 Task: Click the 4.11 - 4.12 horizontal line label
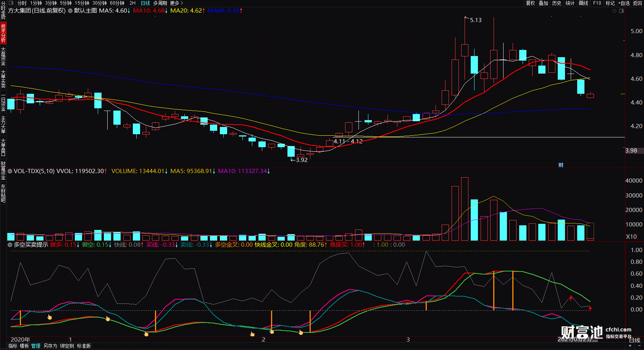coord(348,141)
